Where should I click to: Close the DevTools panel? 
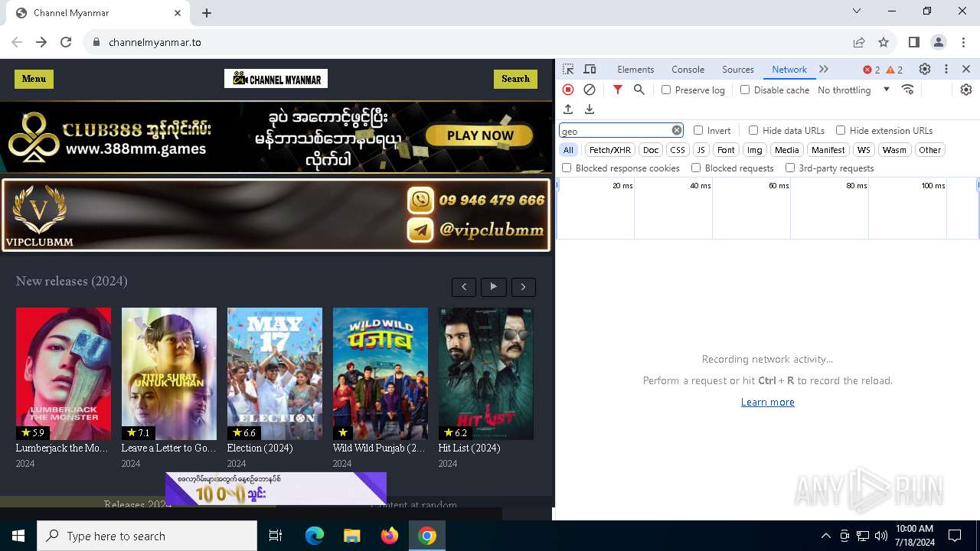(x=966, y=69)
